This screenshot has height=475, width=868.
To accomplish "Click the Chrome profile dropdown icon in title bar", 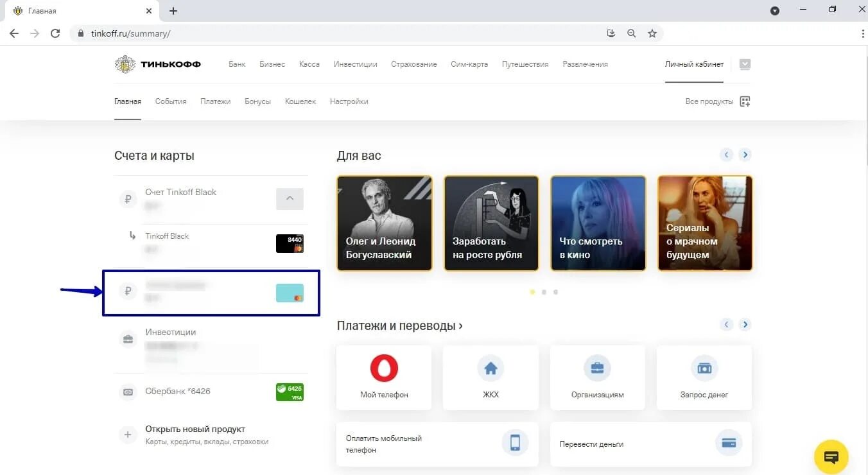I will pos(775,11).
